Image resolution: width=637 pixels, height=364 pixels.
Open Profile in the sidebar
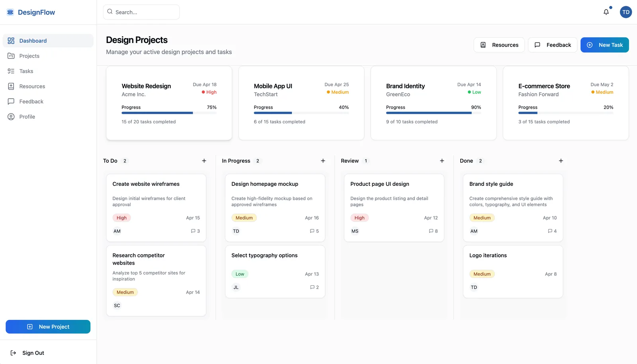pyautogui.click(x=48, y=117)
